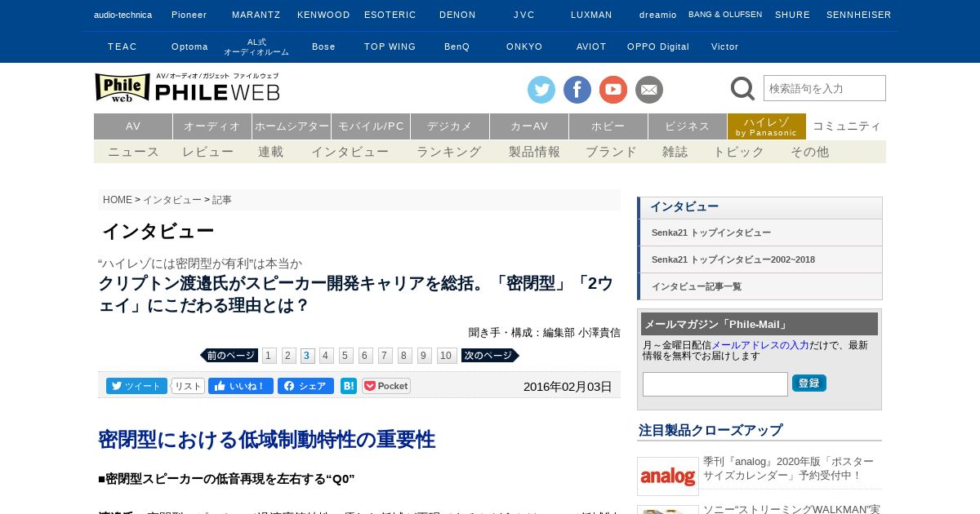Open the オーディオ category tab
The image size is (980, 514).
pyautogui.click(x=212, y=126)
